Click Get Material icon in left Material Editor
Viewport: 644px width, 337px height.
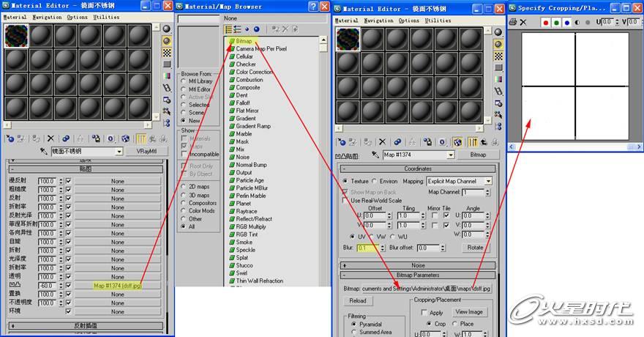[x=10, y=139]
